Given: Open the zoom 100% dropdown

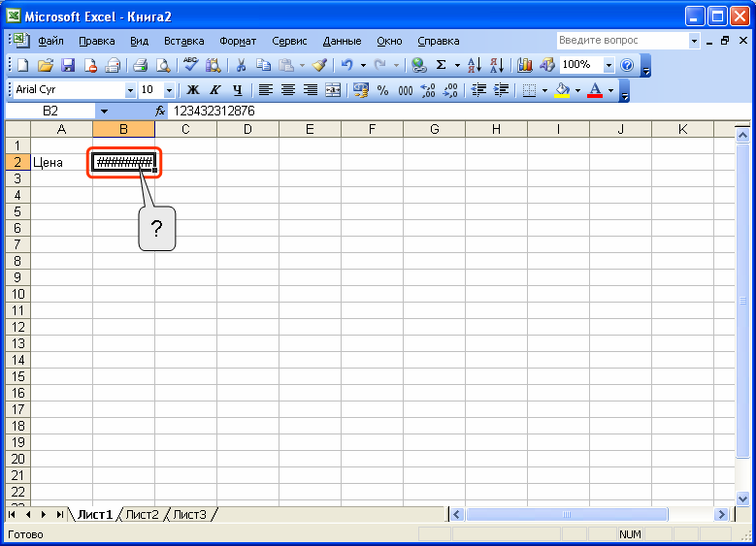Looking at the screenshot, I should pyautogui.click(x=608, y=65).
